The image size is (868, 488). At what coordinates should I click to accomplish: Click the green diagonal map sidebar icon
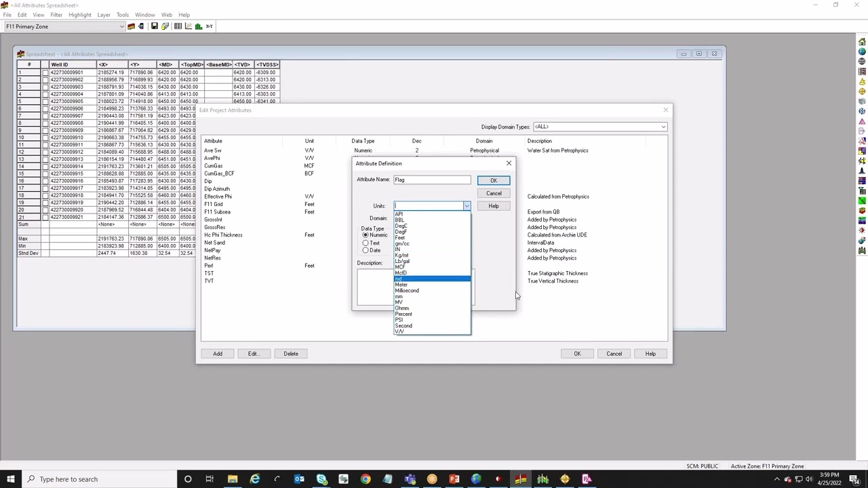(862, 201)
